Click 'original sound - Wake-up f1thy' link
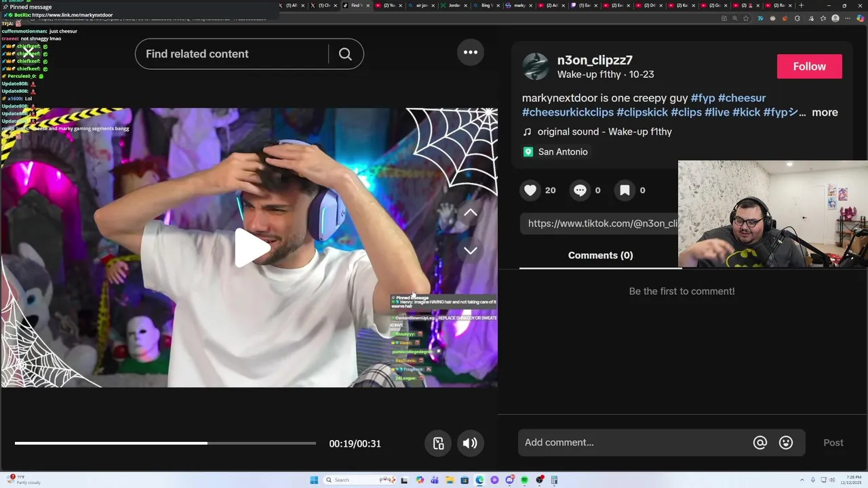868x488 pixels. pos(605,131)
